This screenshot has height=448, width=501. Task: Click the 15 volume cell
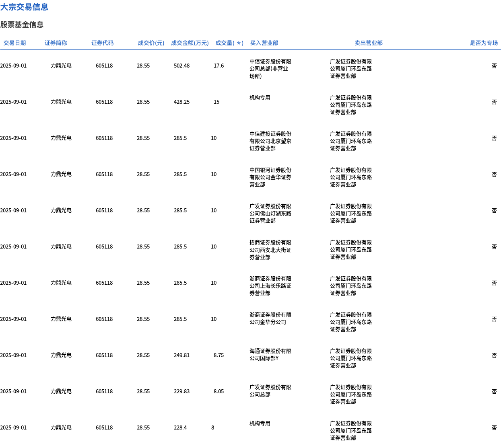pyautogui.click(x=216, y=102)
